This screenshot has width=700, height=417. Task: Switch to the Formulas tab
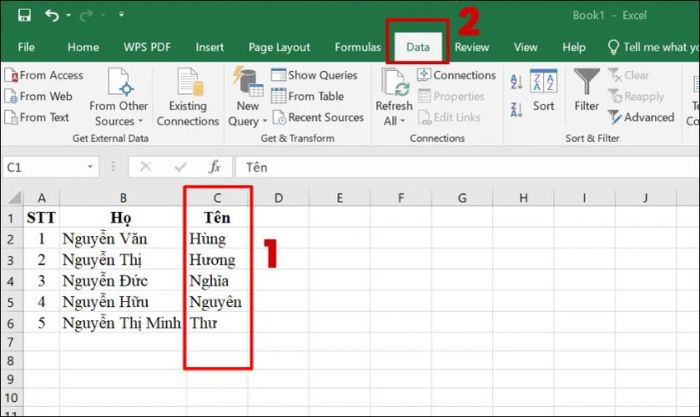[x=358, y=47]
